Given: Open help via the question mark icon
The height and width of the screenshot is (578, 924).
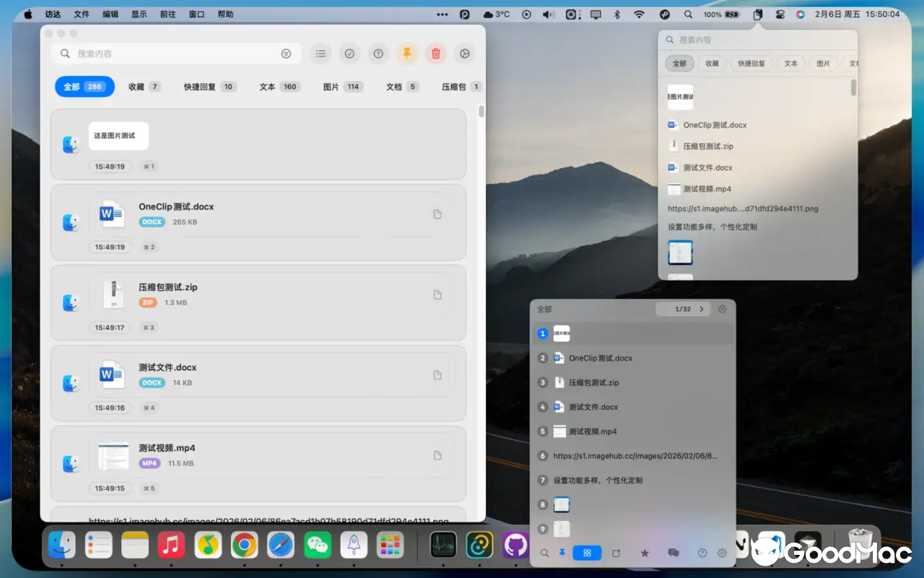Looking at the screenshot, I should pos(378,53).
